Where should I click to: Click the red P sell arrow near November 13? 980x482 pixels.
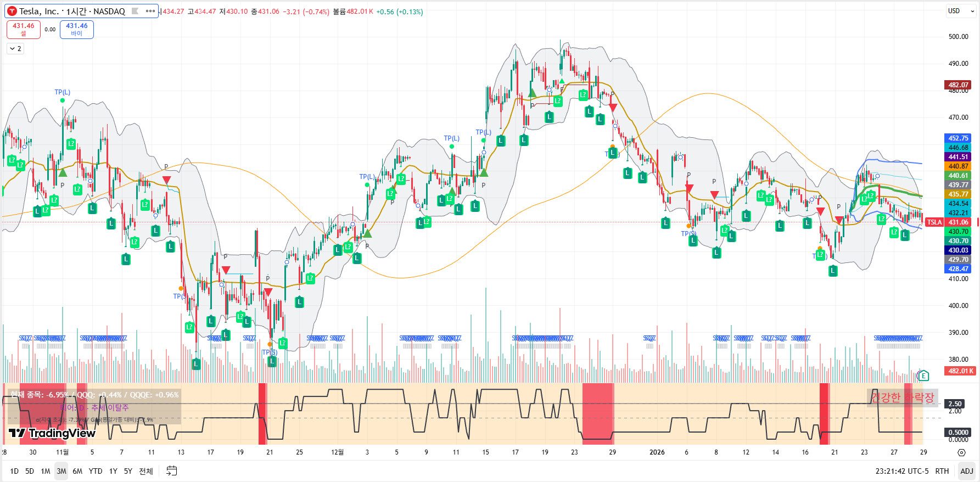tap(166, 180)
